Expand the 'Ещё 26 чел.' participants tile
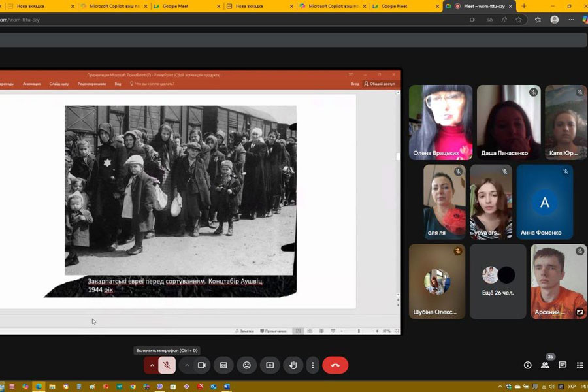This screenshot has height=392, width=588. [x=497, y=281]
